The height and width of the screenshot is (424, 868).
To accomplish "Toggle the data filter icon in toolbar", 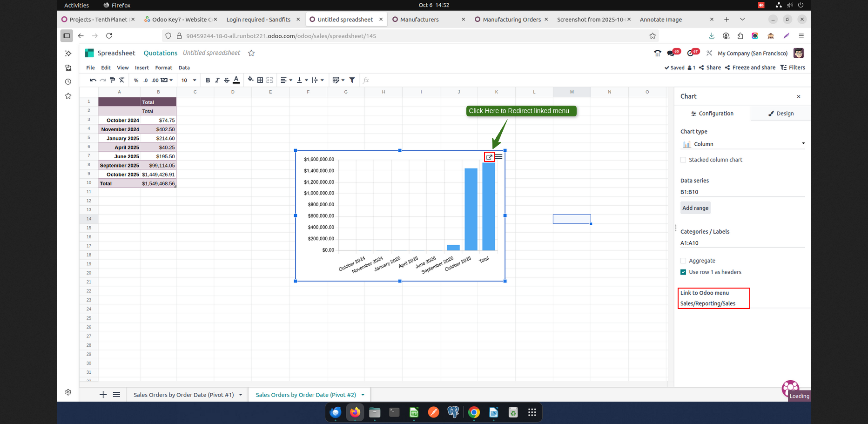I will click(x=352, y=80).
